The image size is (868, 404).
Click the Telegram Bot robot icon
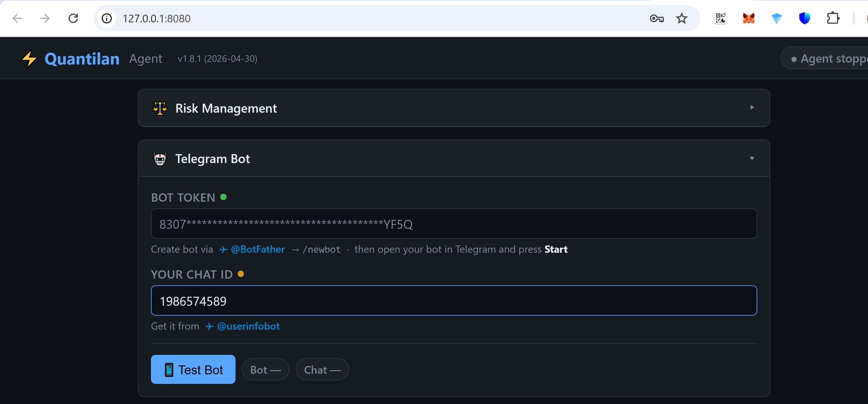click(160, 159)
